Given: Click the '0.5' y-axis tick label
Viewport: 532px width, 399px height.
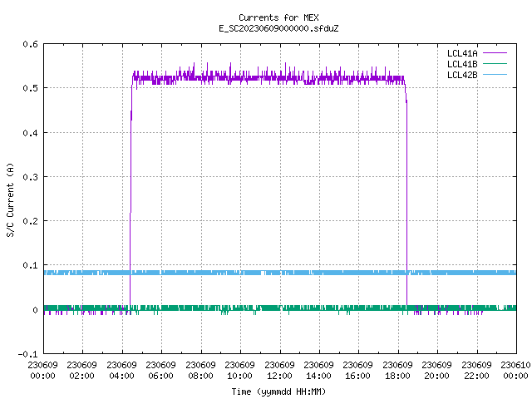Looking at the screenshot, I should [x=30, y=88].
